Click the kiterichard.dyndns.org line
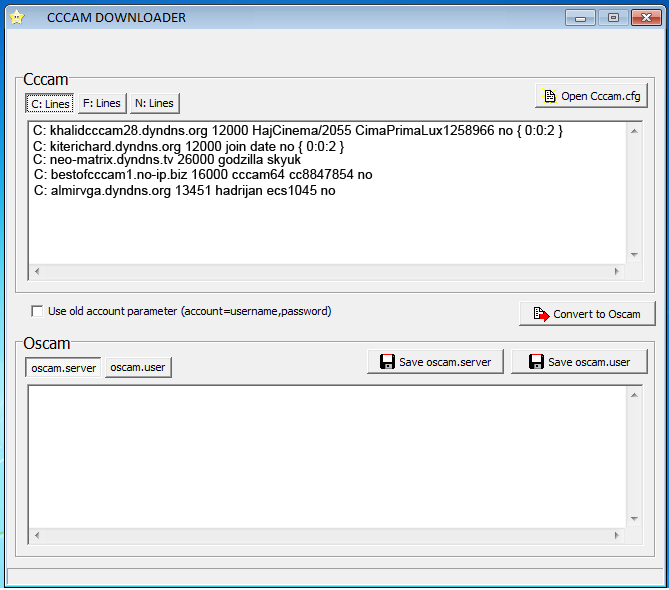This screenshot has height=590, width=669. (x=188, y=146)
